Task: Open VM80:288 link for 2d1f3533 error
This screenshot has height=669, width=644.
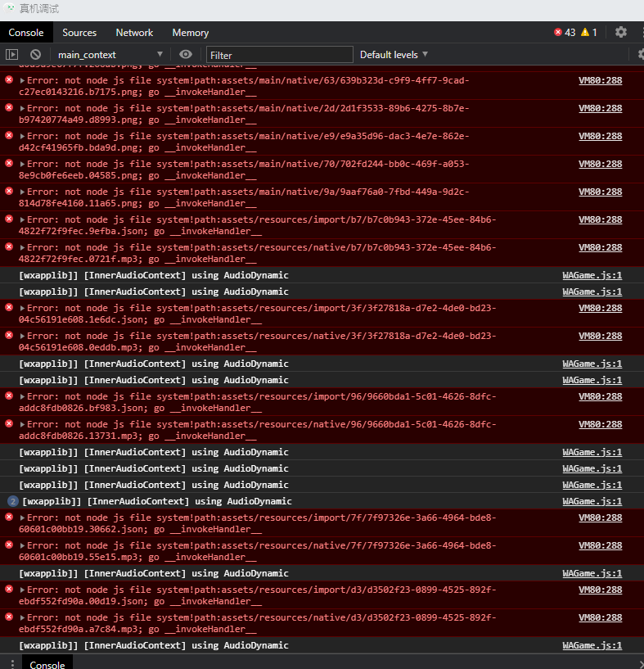Action: click(x=600, y=108)
